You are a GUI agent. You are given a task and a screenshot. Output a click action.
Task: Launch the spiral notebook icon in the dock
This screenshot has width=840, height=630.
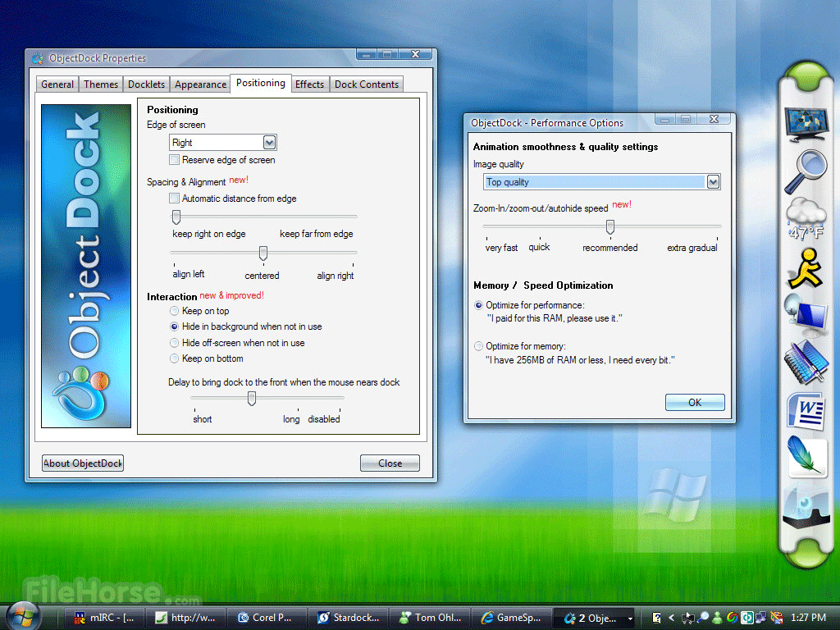(x=806, y=363)
